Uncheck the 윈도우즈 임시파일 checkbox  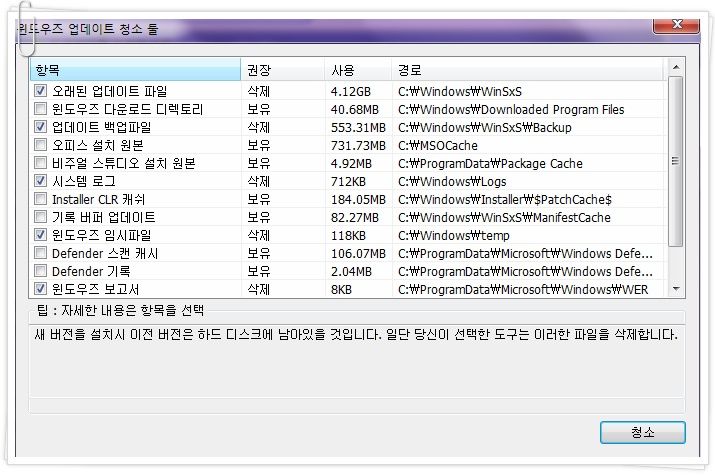41,235
